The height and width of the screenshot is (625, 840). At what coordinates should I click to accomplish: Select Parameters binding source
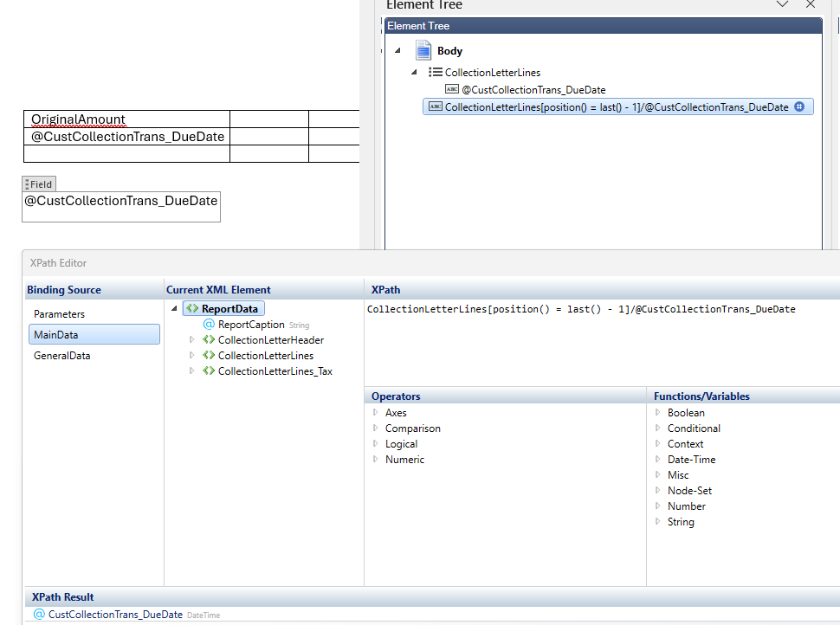tap(60, 314)
